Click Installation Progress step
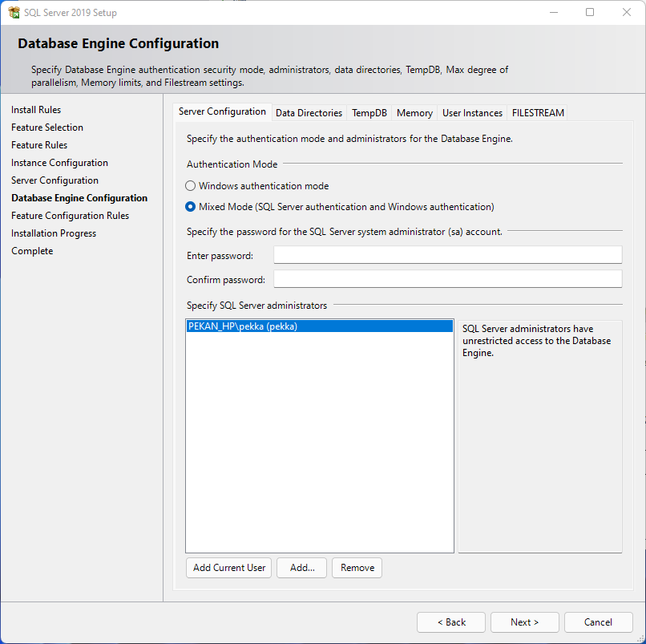This screenshot has width=646, height=644. pos(54,233)
